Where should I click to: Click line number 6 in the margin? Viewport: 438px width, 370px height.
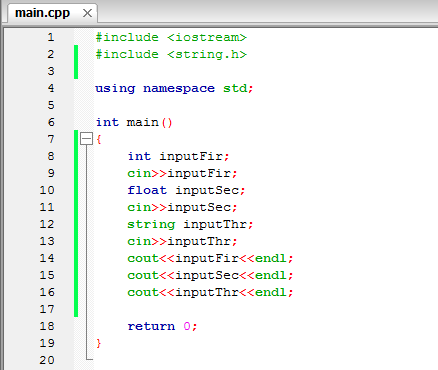[x=51, y=122]
